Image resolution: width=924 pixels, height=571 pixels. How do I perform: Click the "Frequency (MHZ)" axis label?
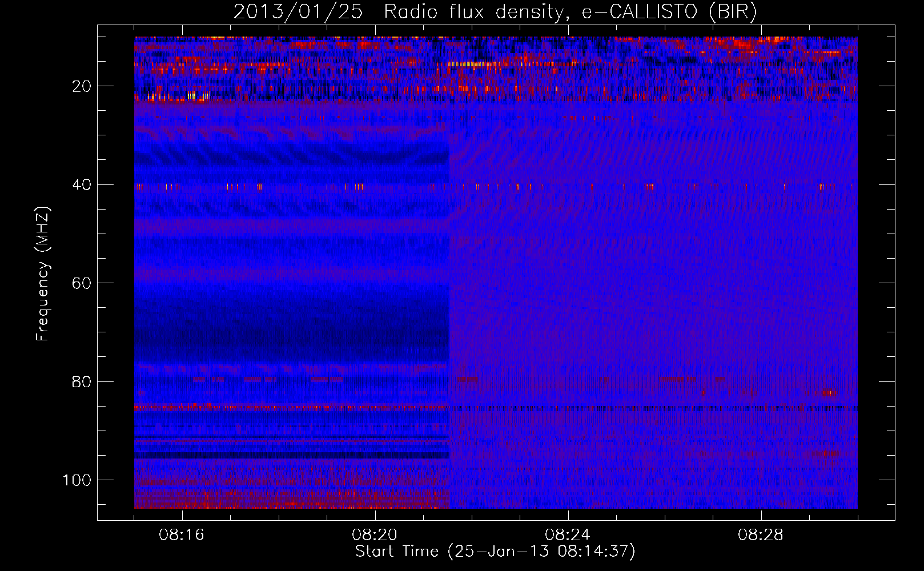[x=43, y=274]
